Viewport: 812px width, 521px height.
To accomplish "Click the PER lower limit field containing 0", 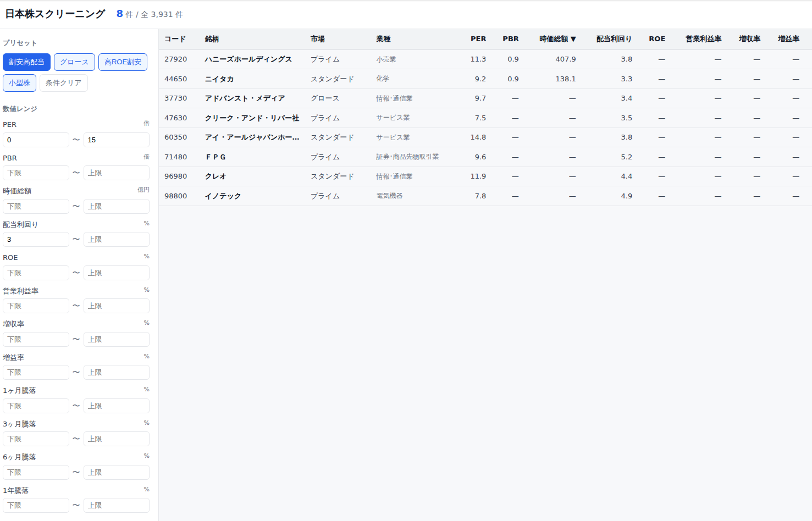I will pos(36,140).
